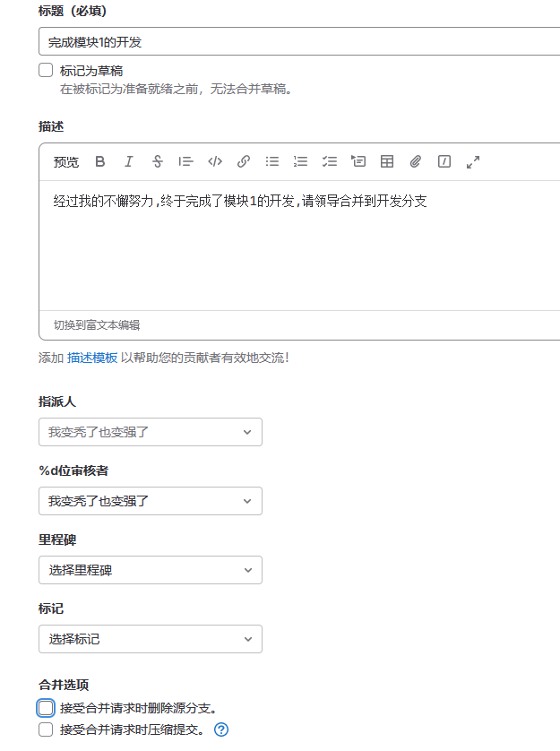Insert a hyperlink via link icon
The height and width of the screenshot is (751, 560).
point(244,162)
